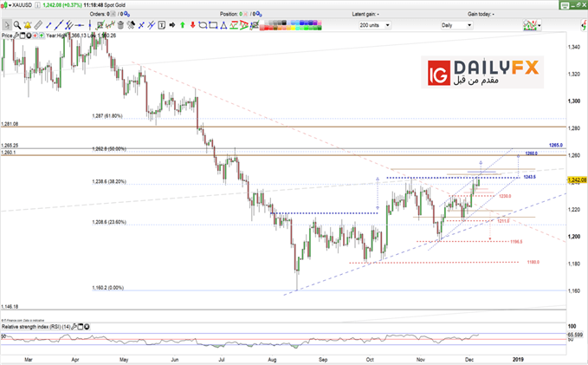Activate the magnifying glass zoom tool

point(17,25)
